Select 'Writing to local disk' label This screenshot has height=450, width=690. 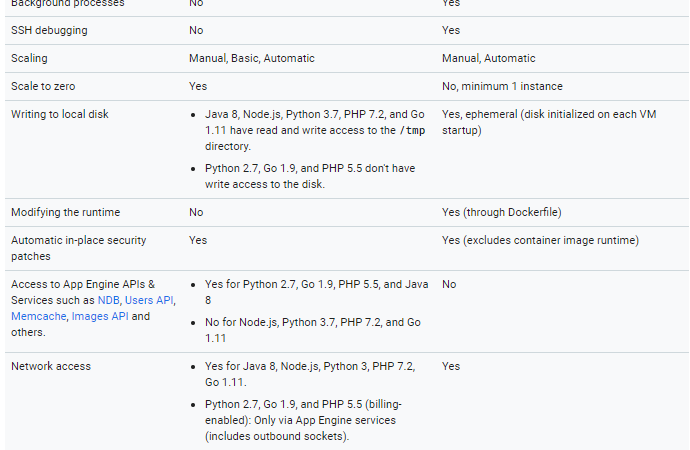tap(60, 114)
